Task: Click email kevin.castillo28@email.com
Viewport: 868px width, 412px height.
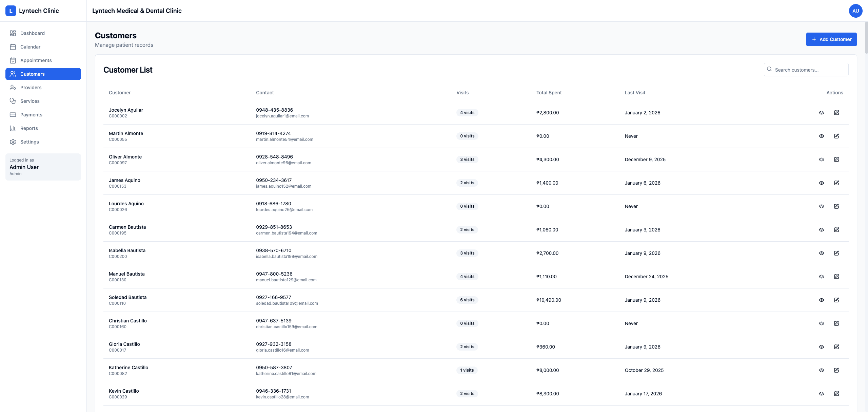Action: [x=282, y=397]
